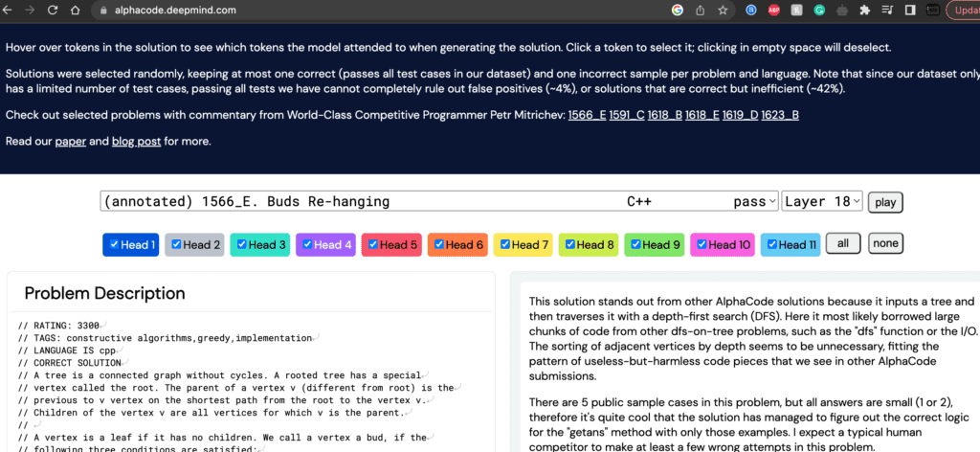Viewport: 980px width, 452px height.
Task: Click the Google icon in the address bar
Action: coord(678,10)
